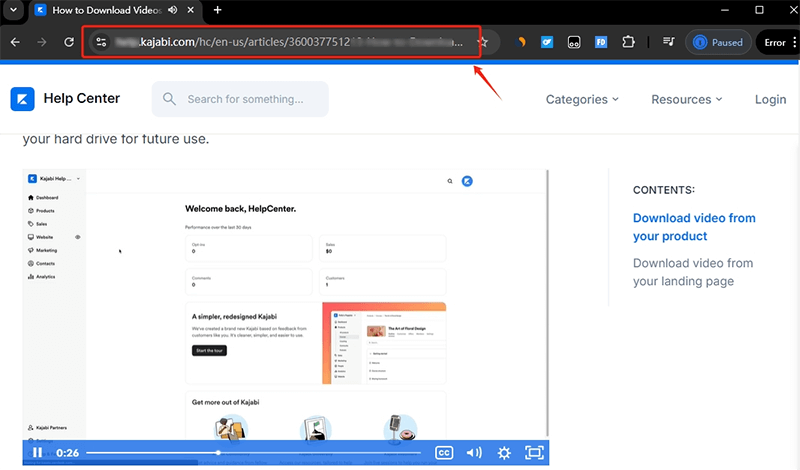
Task: Click Contacts in the video's Kajabi sidebar
Action: (41, 264)
